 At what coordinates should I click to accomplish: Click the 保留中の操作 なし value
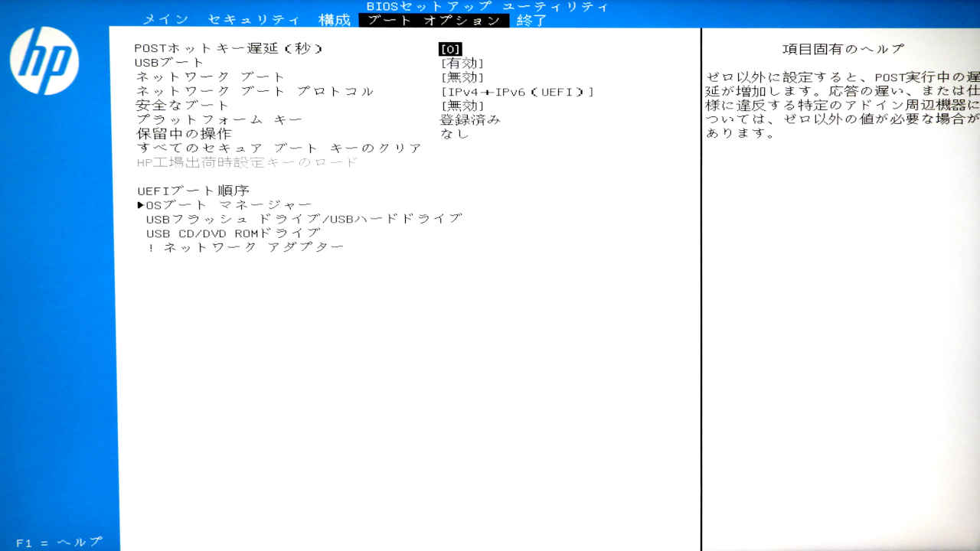point(455,134)
